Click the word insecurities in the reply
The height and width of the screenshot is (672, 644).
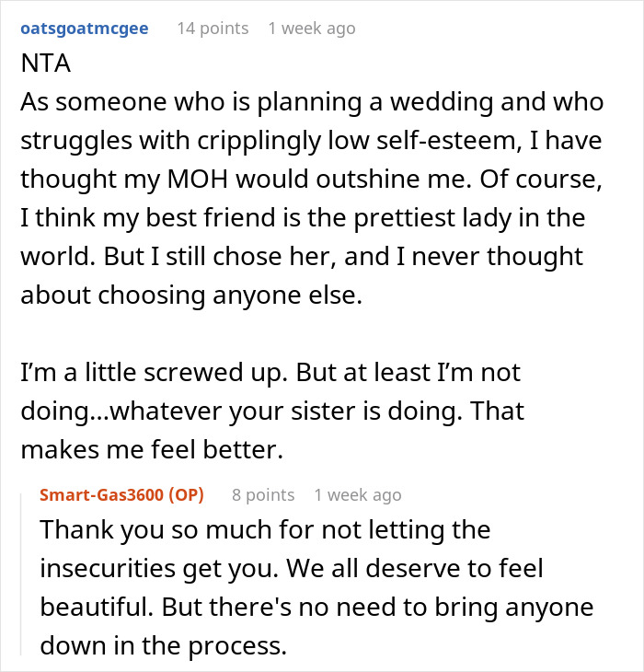pyautogui.click(x=124, y=569)
